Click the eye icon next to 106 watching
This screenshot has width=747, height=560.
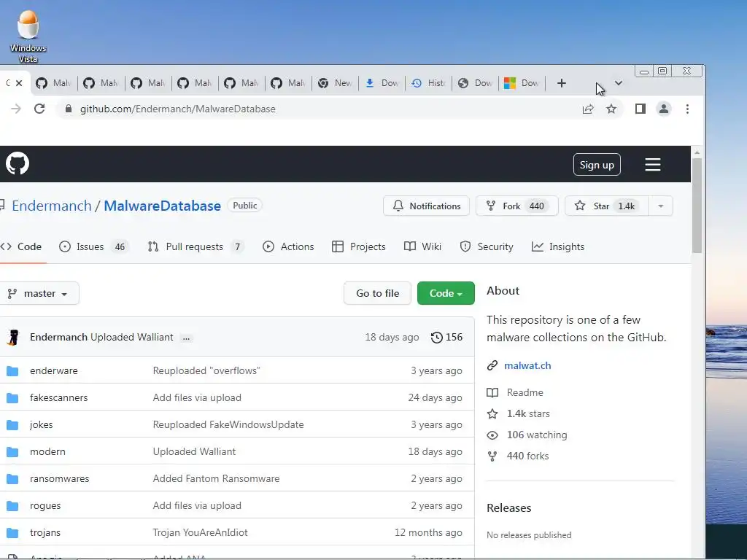(492, 435)
